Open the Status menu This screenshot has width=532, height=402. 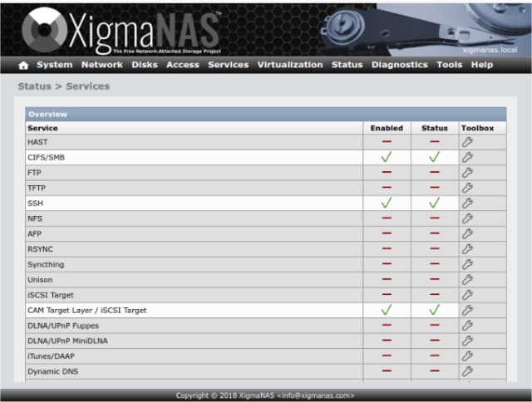347,65
